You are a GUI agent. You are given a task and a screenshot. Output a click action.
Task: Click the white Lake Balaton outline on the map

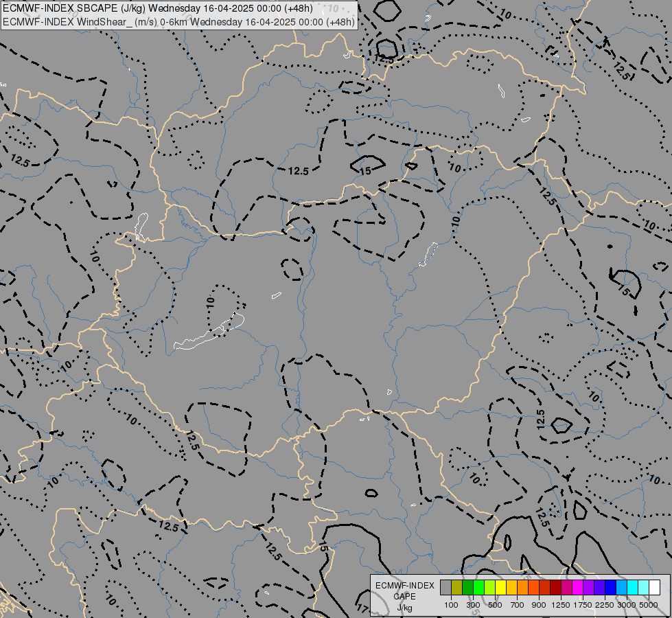[x=209, y=331]
